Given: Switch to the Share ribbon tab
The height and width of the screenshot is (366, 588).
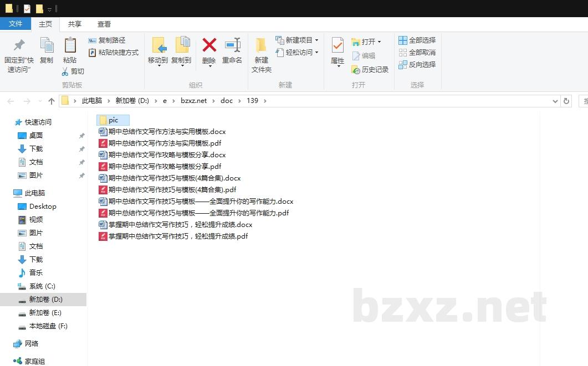Looking at the screenshot, I should click(x=75, y=24).
